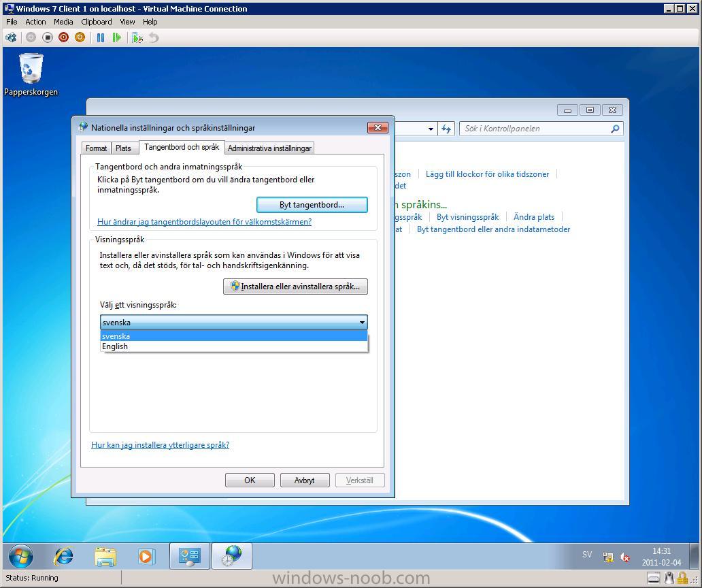The image size is (702, 588).
Task: Turn off the VM with the black stop icon
Action: [47, 37]
